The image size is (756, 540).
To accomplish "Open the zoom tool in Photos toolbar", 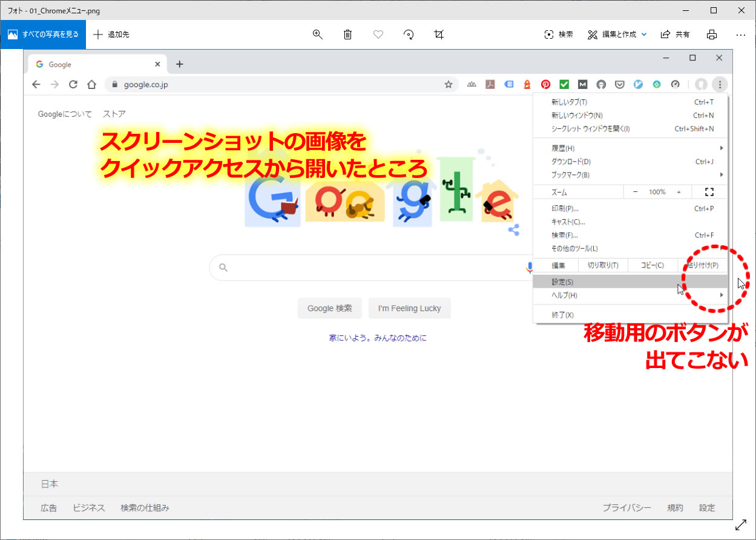I will pyautogui.click(x=317, y=35).
